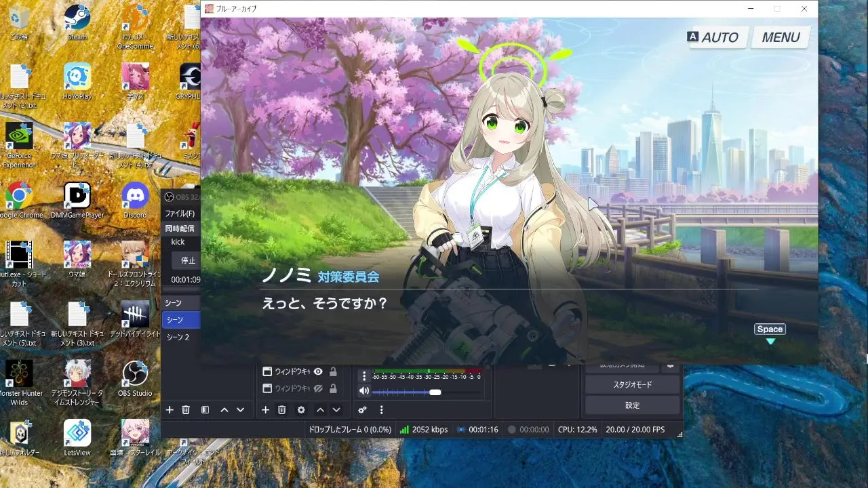Click ドロップしたフレーム 0 (0.0%) status
868x488 pixels.
pos(350,430)
